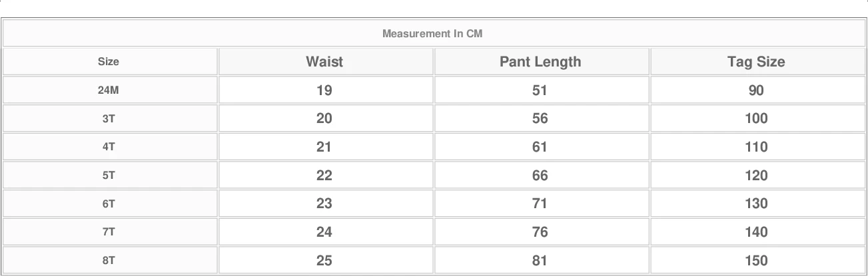
Task: Select pant length value 56
Action: tap(540, 119)
